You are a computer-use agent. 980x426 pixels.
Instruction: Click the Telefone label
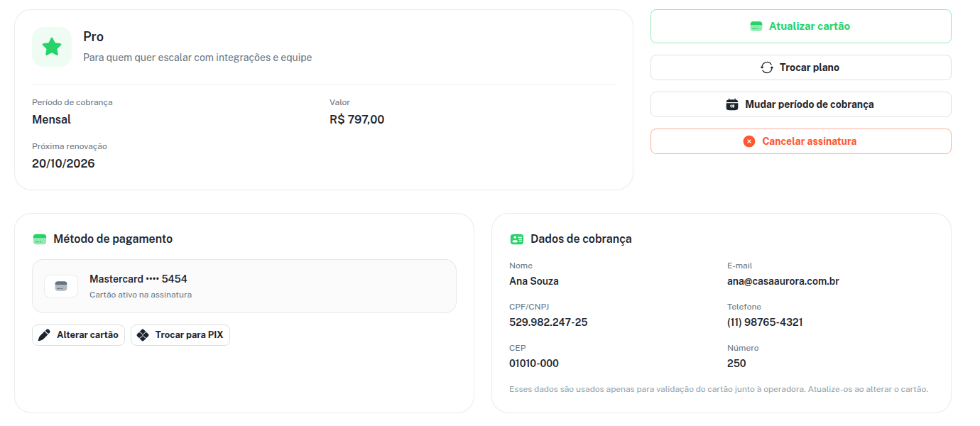(744, 307)
